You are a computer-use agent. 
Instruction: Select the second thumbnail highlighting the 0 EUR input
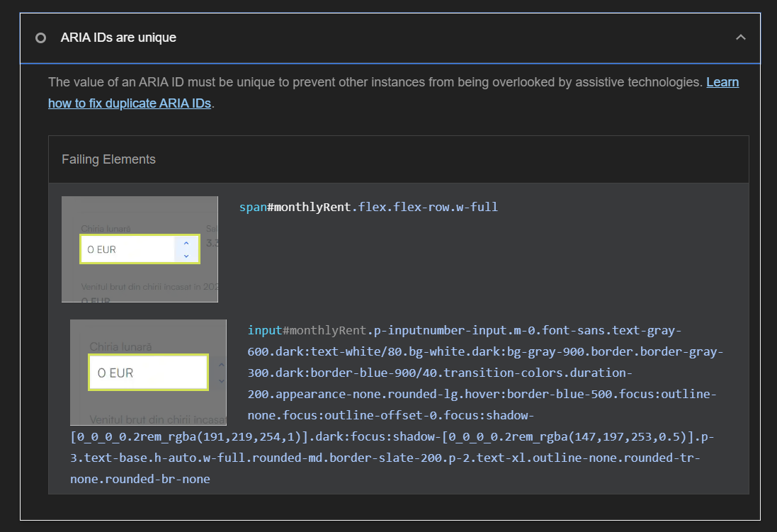point(147,372)
